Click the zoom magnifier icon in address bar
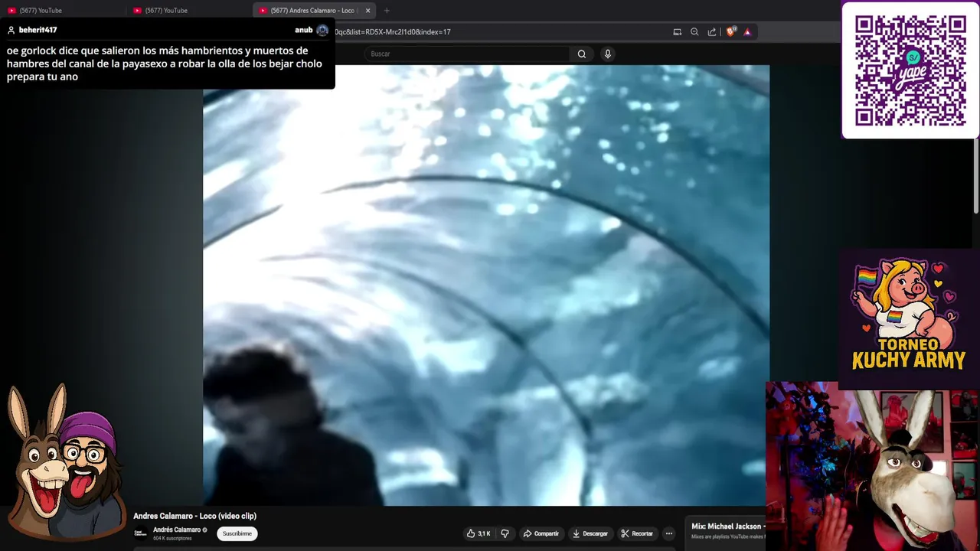The image size is (980, 551). [694, 32]
